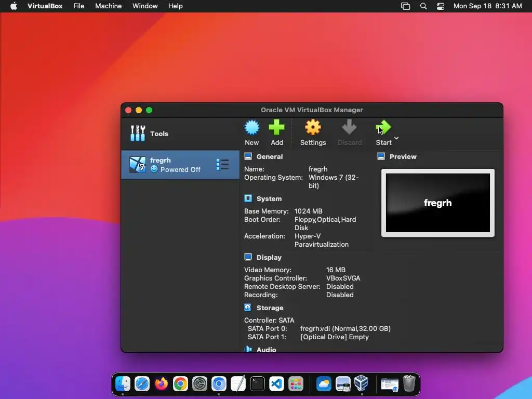Screen dimensions: 532x399
Task: Open the Tools section in the sidebar
Action: coord(150,134)
